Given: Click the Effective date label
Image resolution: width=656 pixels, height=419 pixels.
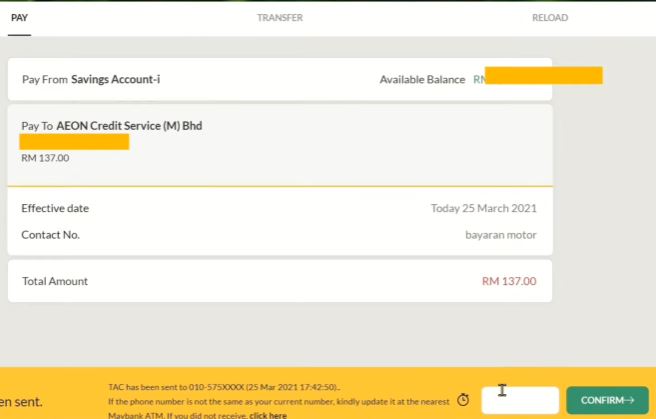Looking at the screenshot, I should click(x=55, y=208).
